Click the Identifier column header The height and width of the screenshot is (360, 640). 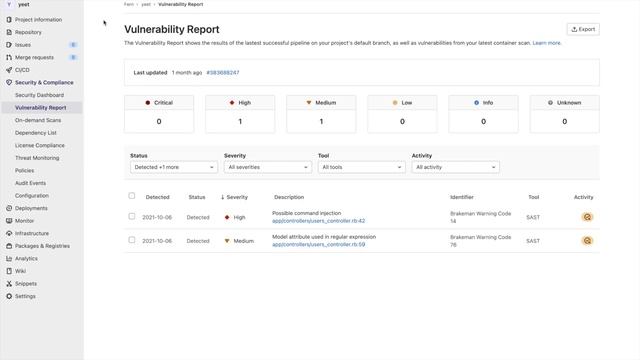[462, 197]
